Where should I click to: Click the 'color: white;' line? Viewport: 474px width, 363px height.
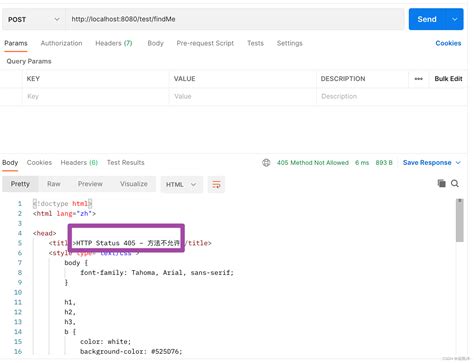click(106, 342)
